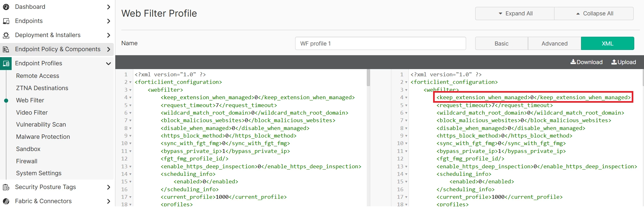644x211 pixels.
Task: Click request_timeout line in left editor
Action: (x=219, y=105)
